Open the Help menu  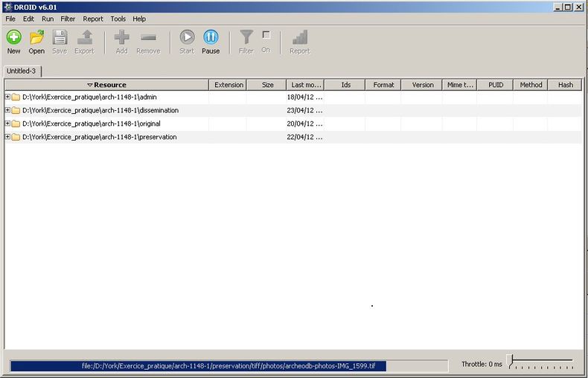tap(139, 19)
